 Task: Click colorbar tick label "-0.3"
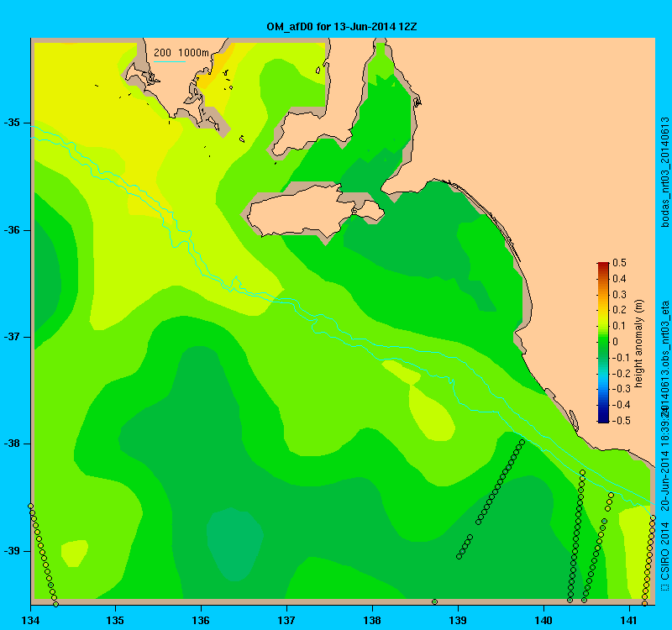[x=620, y=389]
